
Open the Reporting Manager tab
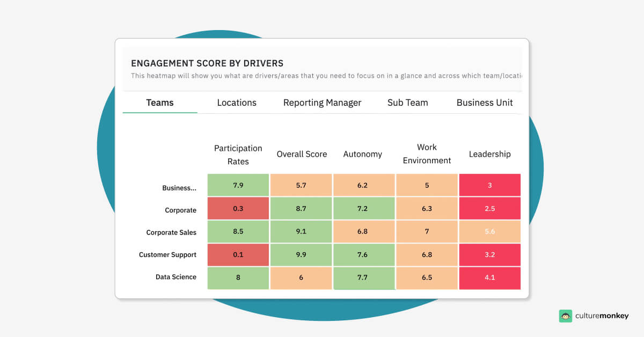coord(321,102)
